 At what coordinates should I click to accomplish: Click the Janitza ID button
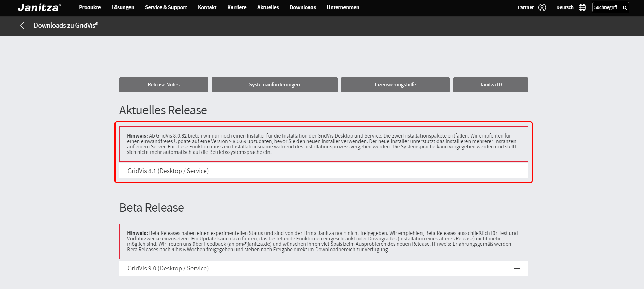pyautogui.click(x=491, y=85)
